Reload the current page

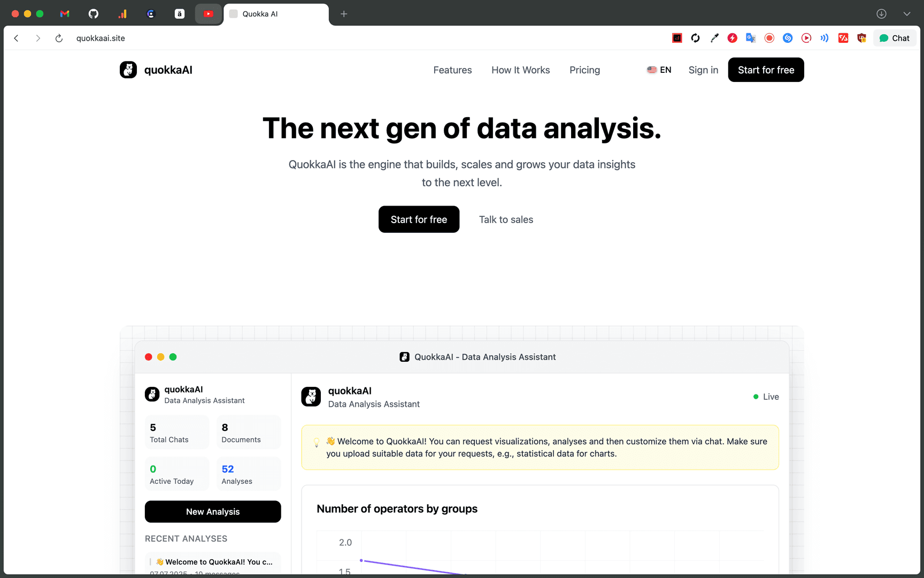(x=59, y=38)
